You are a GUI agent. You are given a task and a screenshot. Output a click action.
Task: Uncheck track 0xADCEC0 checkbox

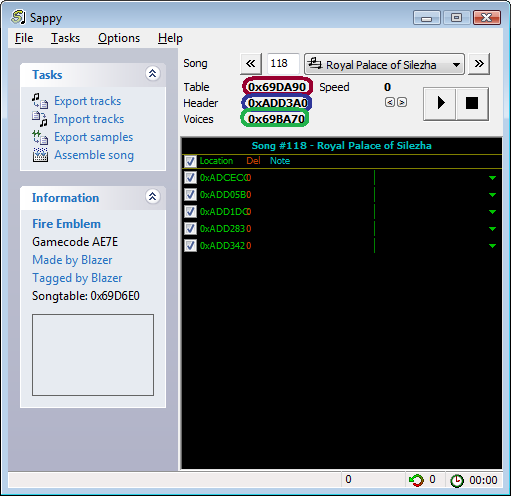(190, 178)
